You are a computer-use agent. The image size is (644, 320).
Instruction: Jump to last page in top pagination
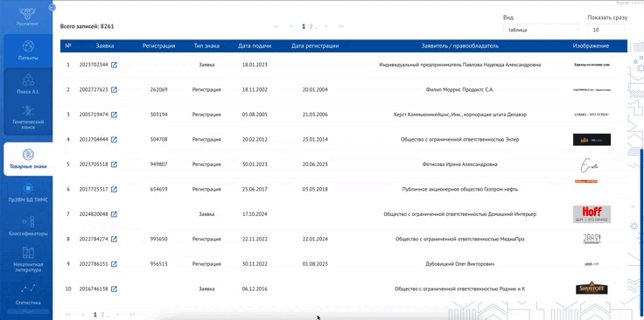click(x=341, y=26)
